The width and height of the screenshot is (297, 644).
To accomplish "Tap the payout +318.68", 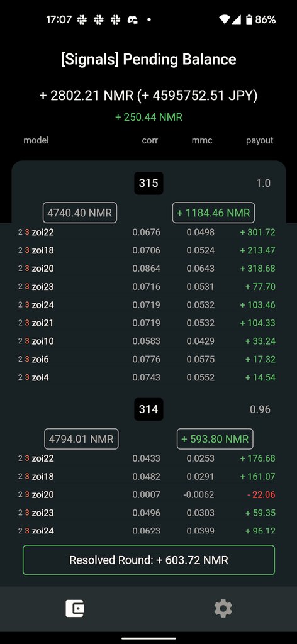I will tap(257, 268).
